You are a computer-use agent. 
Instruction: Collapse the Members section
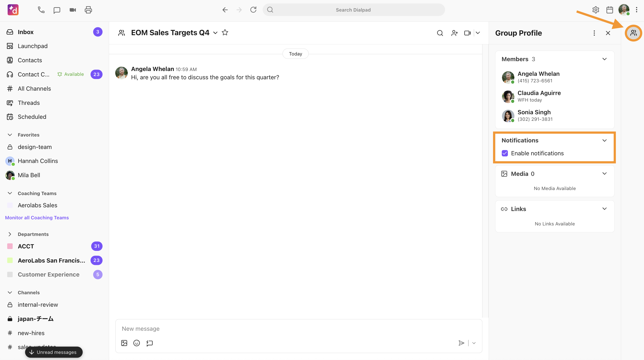pos(604,59)
